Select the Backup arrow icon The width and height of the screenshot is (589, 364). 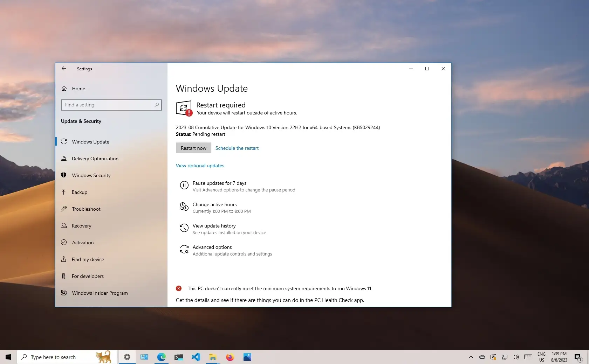coord(64,192)
